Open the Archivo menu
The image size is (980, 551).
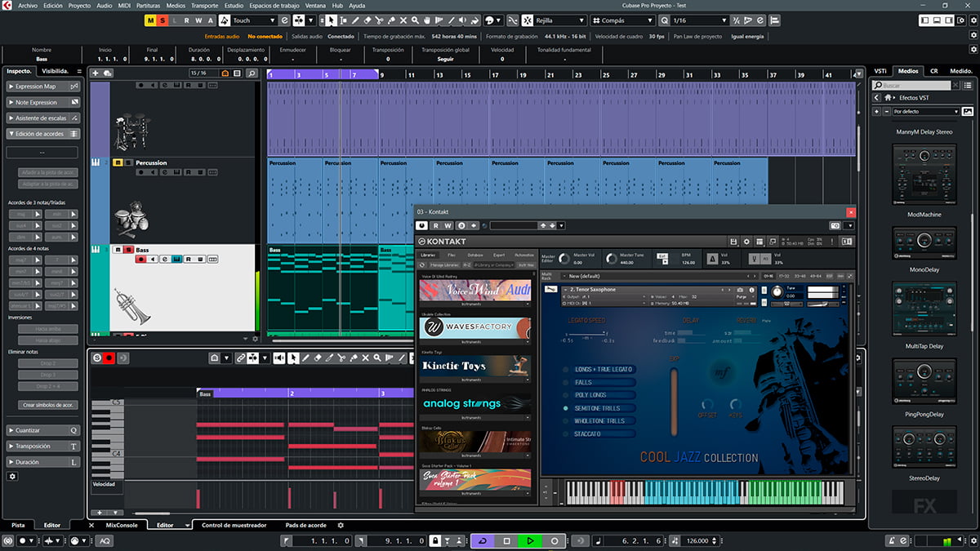click(27, 5)
